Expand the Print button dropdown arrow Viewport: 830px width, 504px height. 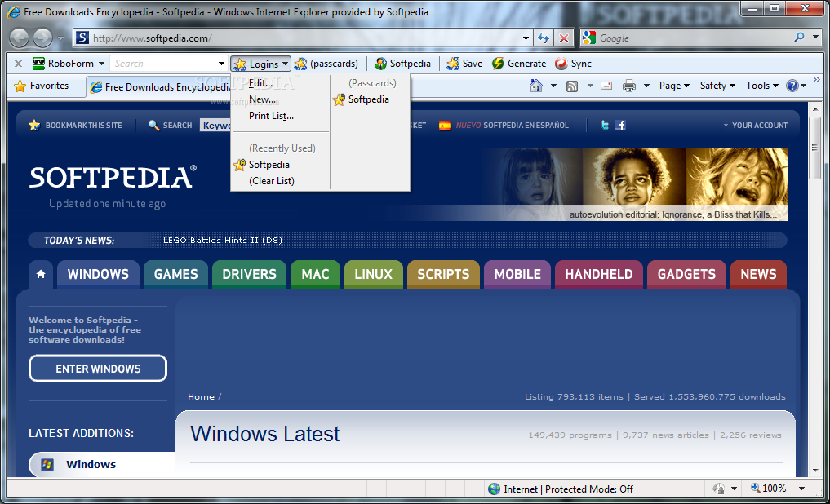[646, 86]
